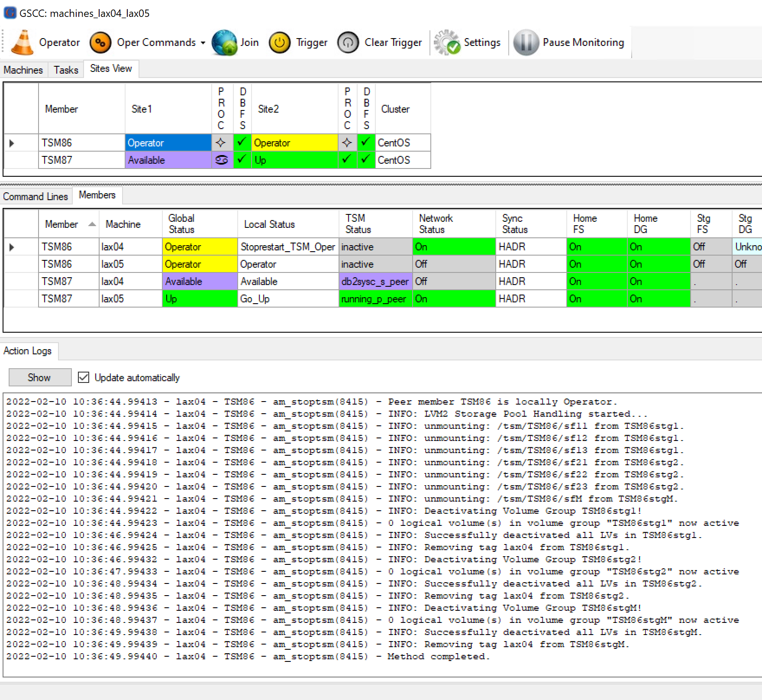Click Home DG On cell for TSM86 lax05
The height and width of the screenshot is (700, 762).
[x=658, y=264]
